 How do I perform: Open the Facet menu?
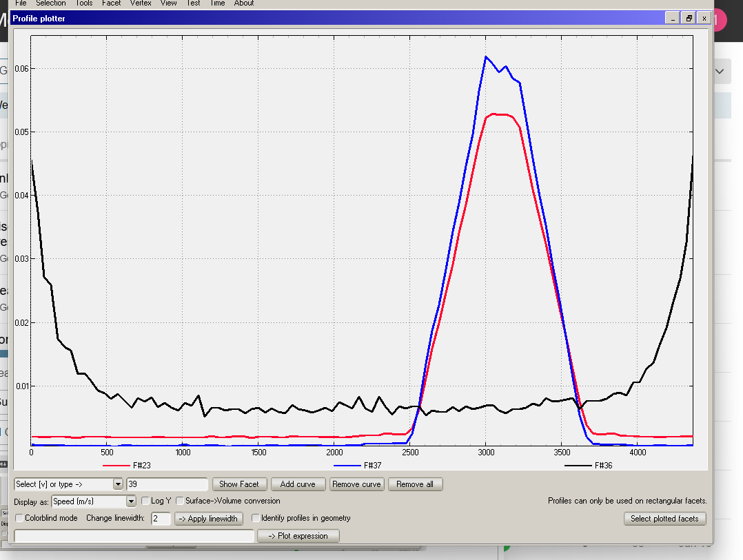pos(111,3)
